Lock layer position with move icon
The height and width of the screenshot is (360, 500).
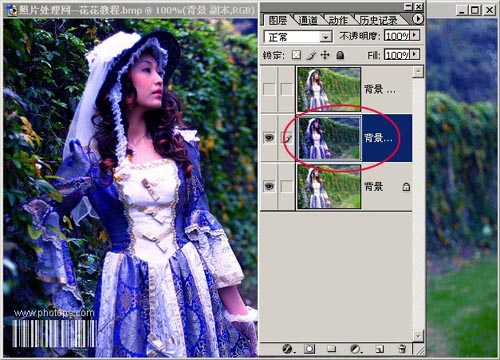[325, 55]
